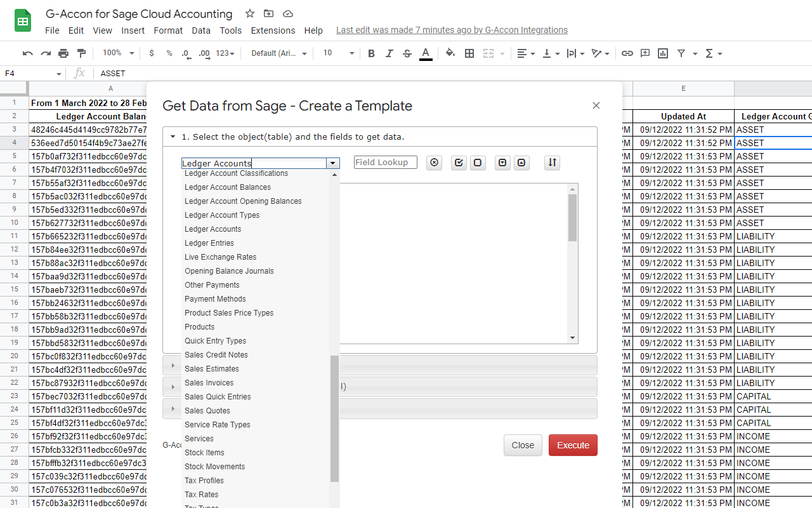Print the spreadsheet using the printer icon
This screenshot has width=812, height=508.
[63, 53]
